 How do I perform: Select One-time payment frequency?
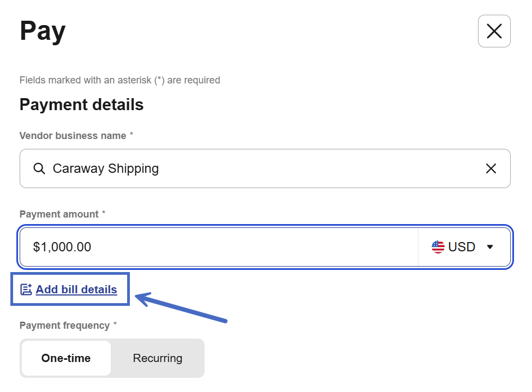coord(66,358)
